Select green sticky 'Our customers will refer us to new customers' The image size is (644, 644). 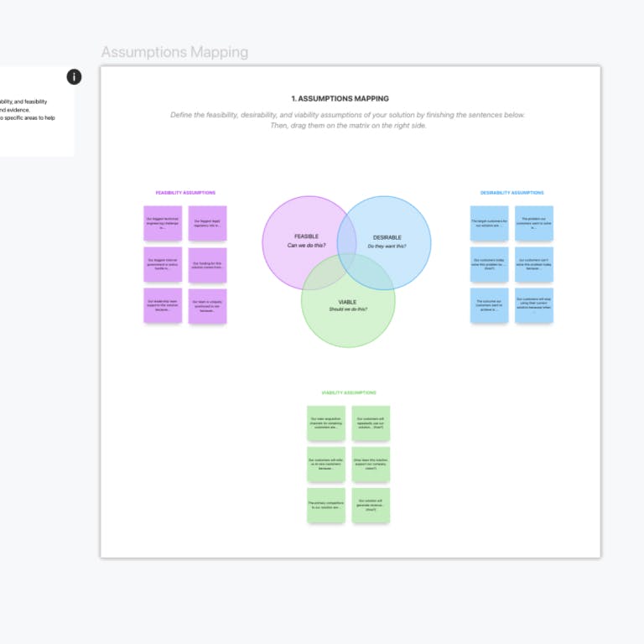[326, 465]
